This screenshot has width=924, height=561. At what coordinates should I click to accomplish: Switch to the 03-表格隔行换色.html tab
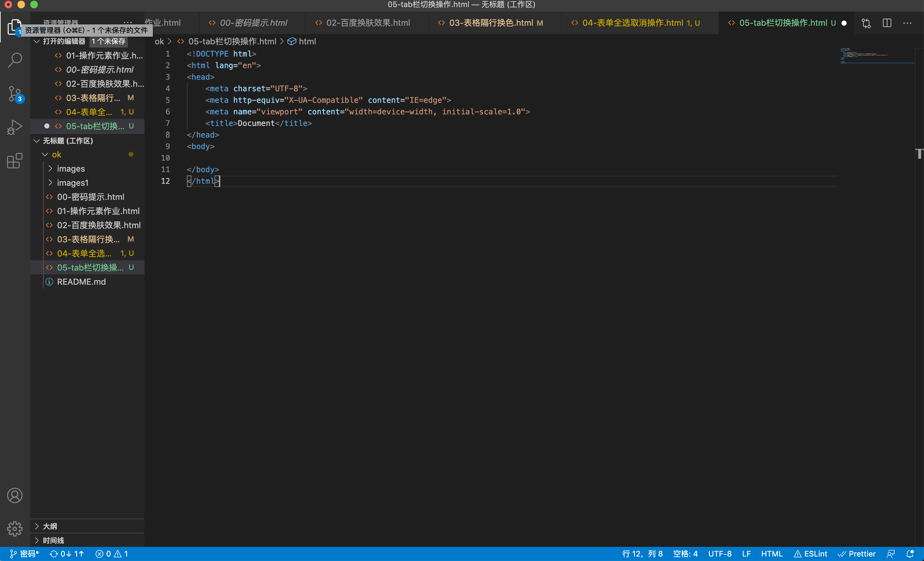coord(495,23)
